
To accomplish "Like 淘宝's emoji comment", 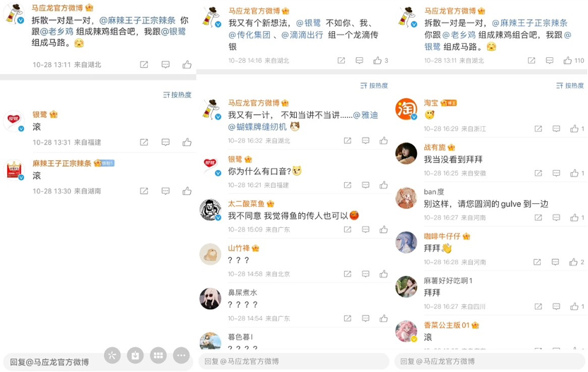I will coord(574,129).
